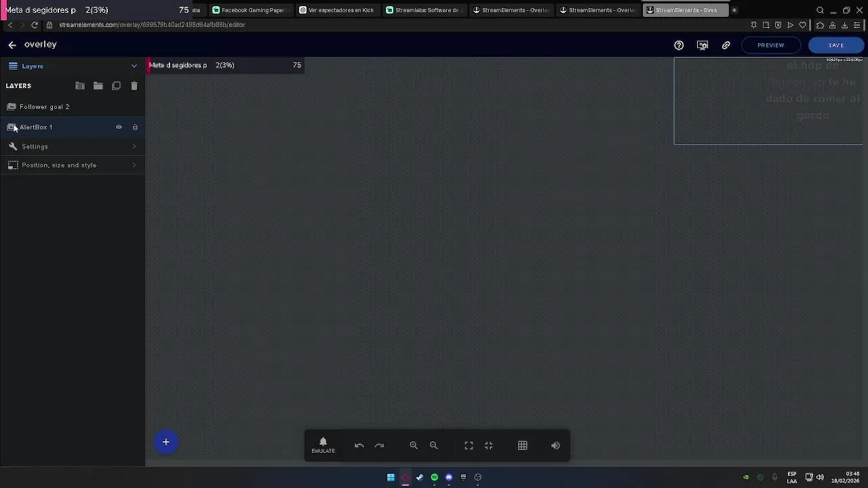868x488 pixels.
Task: Add a widget group folder with gear
Action: (80, 86)
